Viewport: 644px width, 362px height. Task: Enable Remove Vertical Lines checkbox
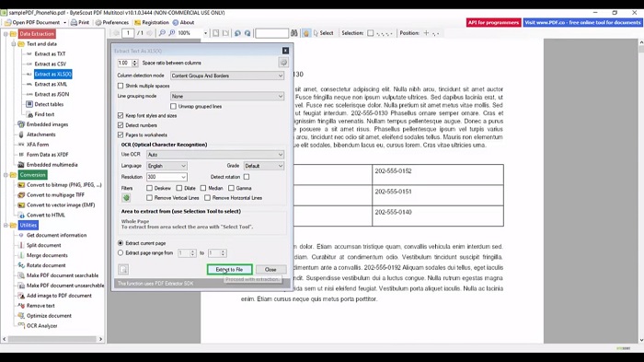click(x=149, y=198)
